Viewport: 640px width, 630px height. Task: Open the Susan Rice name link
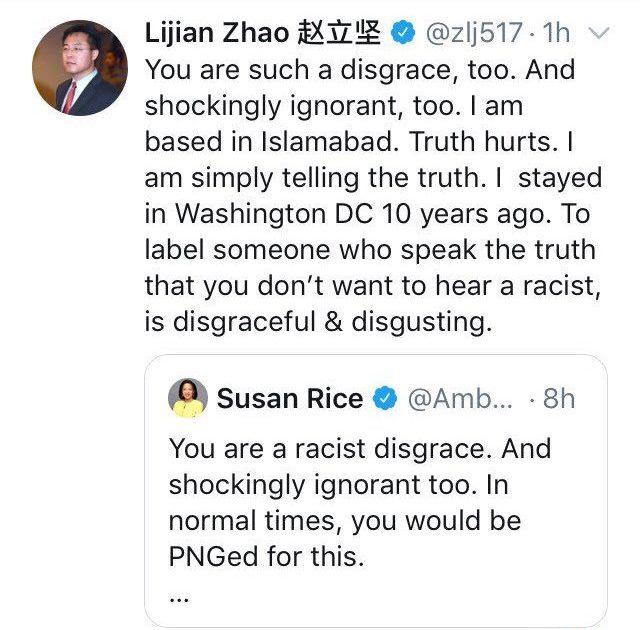(289, 399)
